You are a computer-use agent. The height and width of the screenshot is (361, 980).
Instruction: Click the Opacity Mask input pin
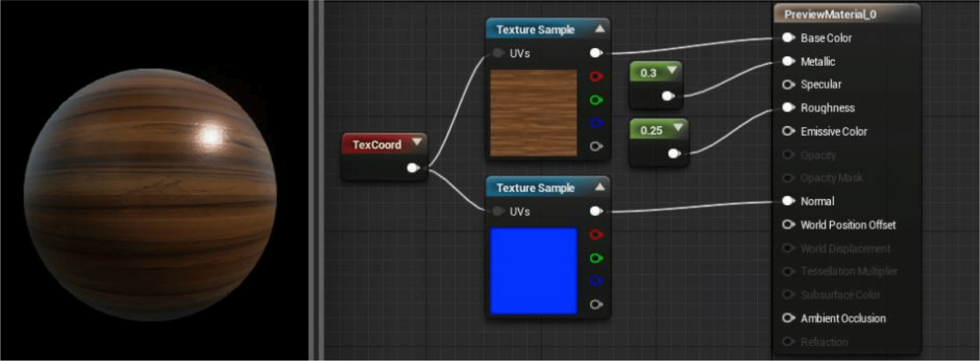point(788,178)
